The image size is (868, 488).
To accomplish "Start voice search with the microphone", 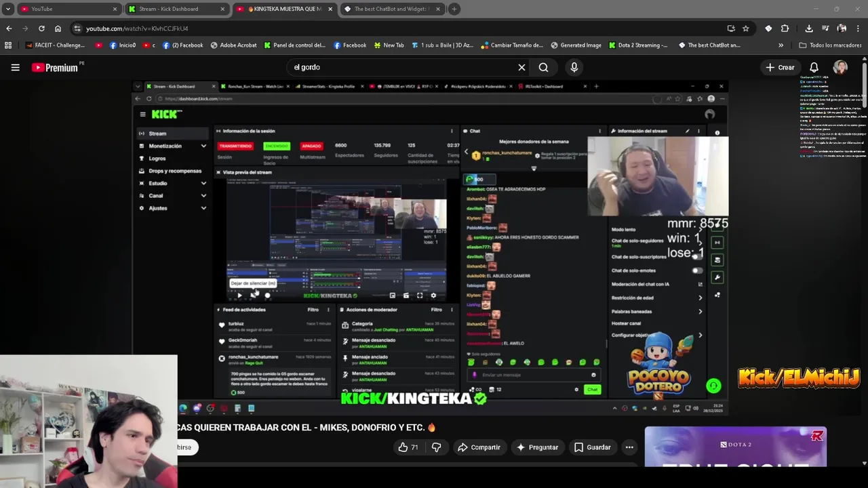I will click(x=574, y=67).
